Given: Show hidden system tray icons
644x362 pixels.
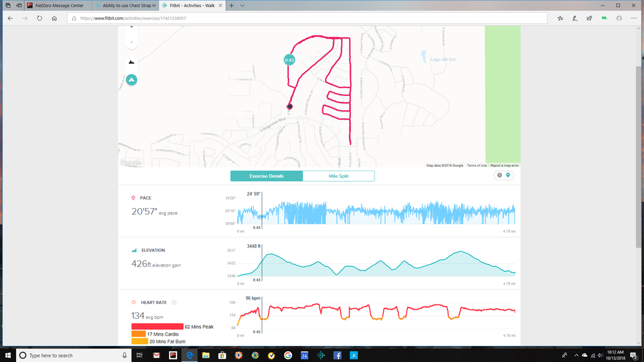Looking at the screenshot, I should pyautogui.click(x=576, y=356).
